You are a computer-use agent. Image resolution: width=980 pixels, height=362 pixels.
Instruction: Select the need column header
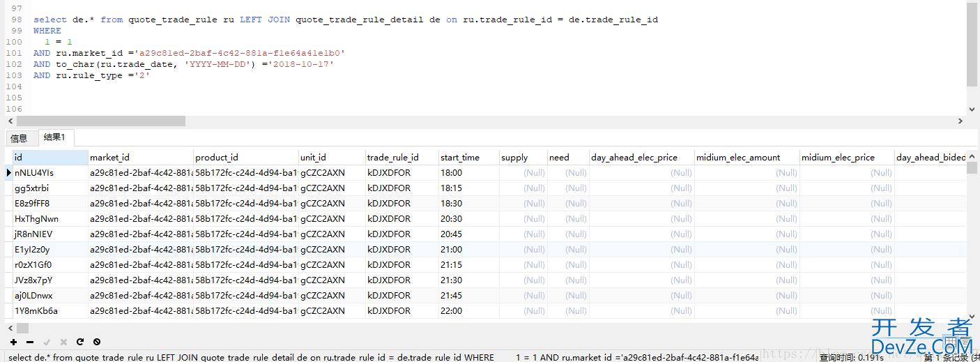point(568,157)
